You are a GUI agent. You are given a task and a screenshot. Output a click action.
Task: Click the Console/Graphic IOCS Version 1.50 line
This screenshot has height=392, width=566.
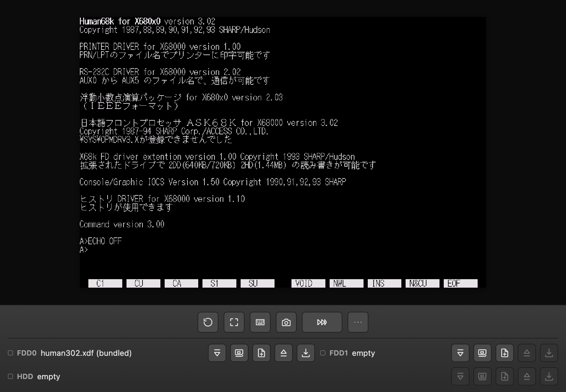(x=213, y=182)
